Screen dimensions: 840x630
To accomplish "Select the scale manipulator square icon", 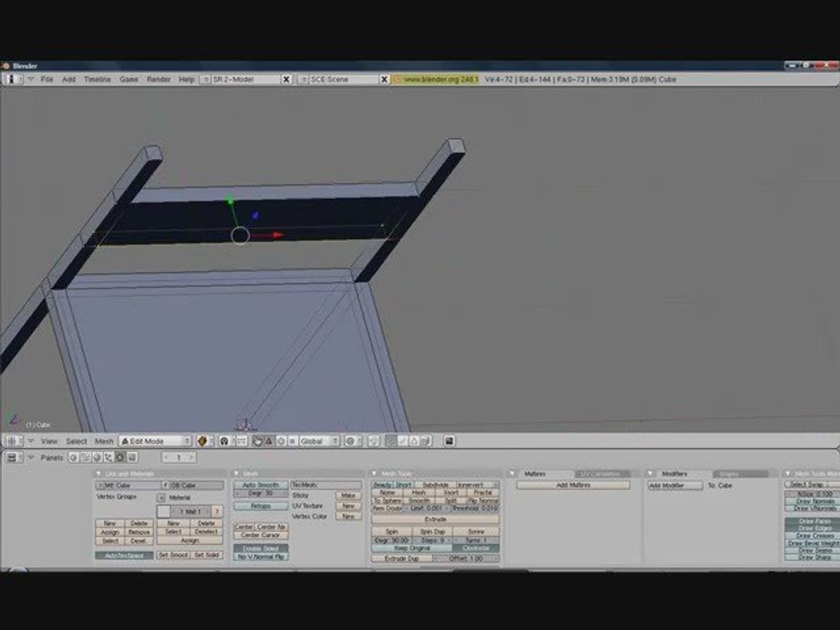I will (x=292, y=441).
